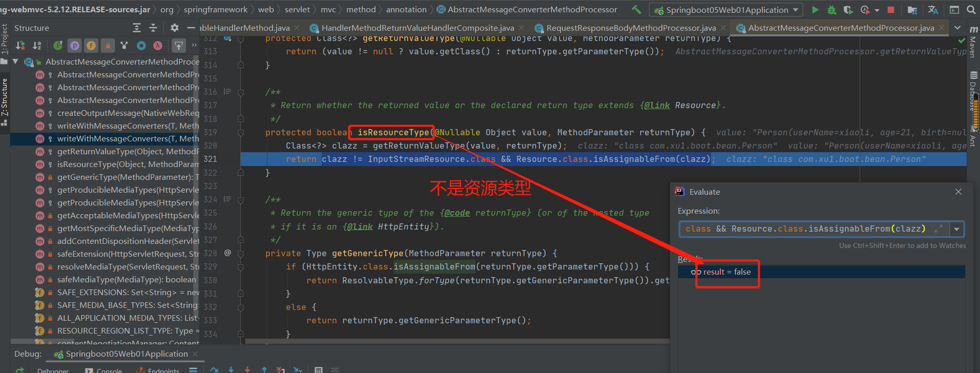Toggle group methods by defining type icon
Image resolution: width=980 pixels, height=373 pixels.
point(124,46)
